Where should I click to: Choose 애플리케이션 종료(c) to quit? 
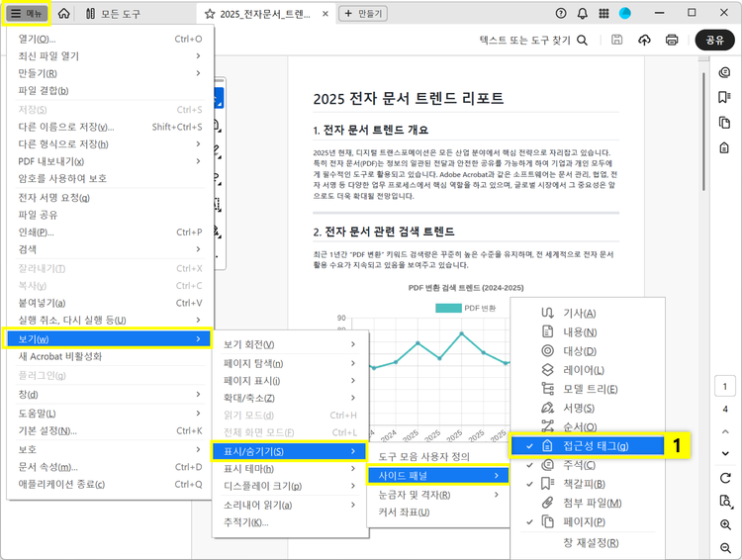click(x=110, y=484)
